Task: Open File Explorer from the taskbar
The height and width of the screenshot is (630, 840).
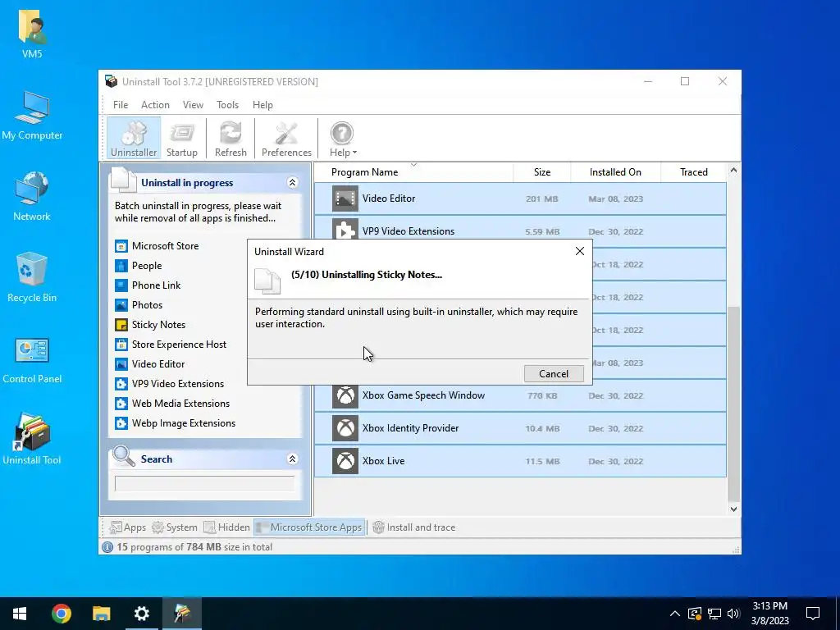Action: pos(101,614)
